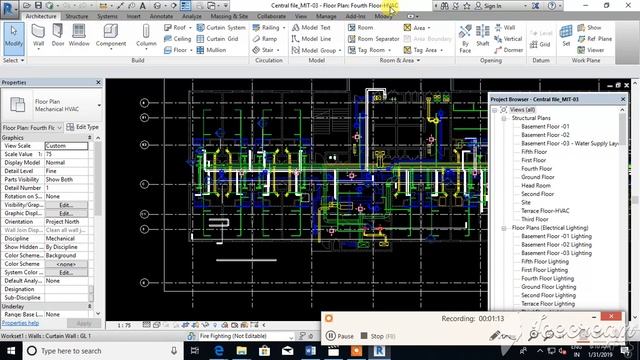Open Word from the taskbar
This screenshot has width=640, height=360.
click(x=310, y=351)
